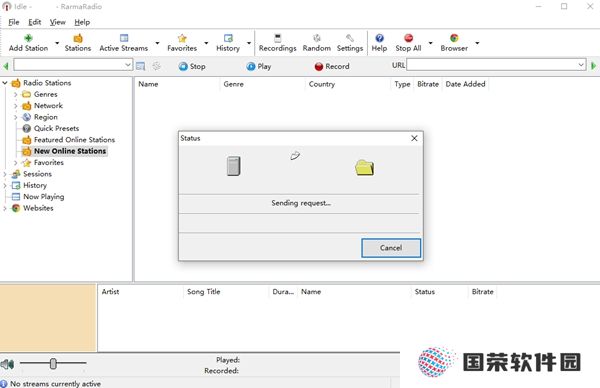Click the info icon in the status bar
This screenshot has width=600, height=388.
pos(4,384)
